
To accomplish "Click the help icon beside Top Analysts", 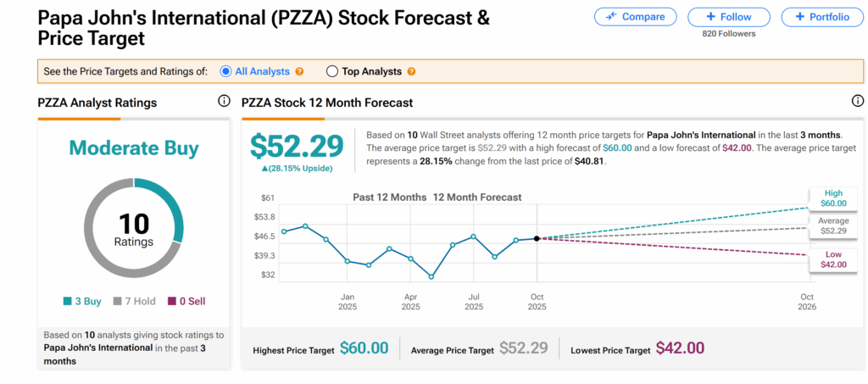I will click(x=411, y=72).
